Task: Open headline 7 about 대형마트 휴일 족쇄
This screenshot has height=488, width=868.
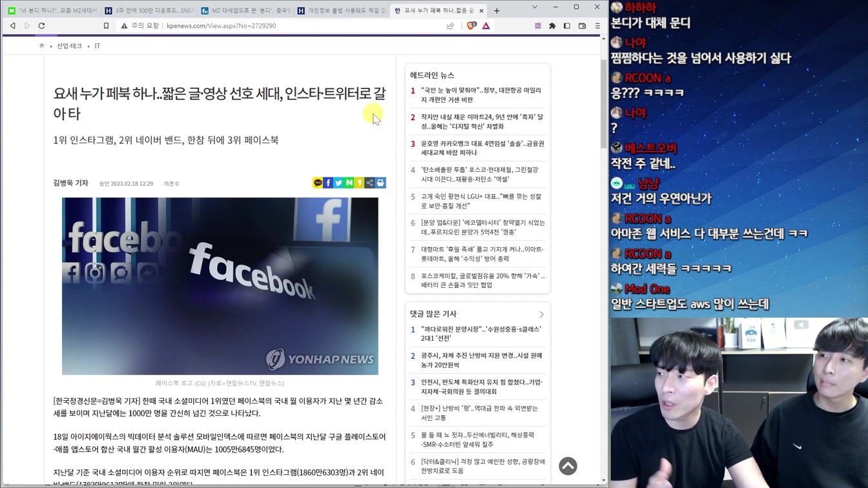Action: (x=482, y=254)
